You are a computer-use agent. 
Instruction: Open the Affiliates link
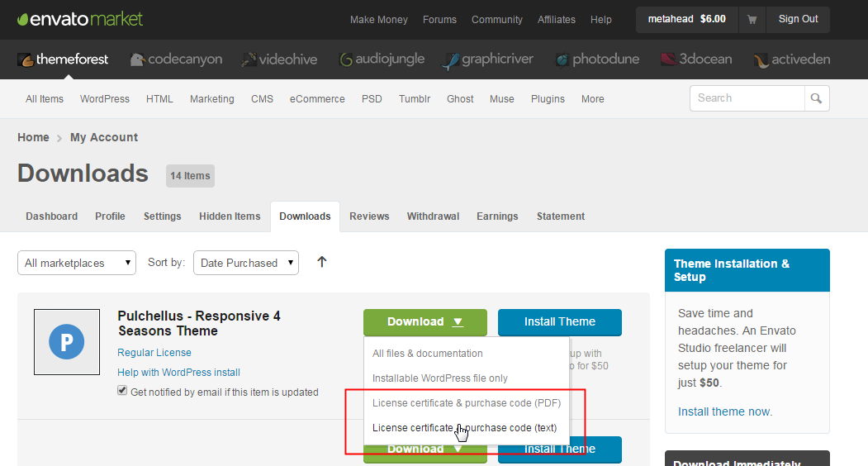(557, 20)
